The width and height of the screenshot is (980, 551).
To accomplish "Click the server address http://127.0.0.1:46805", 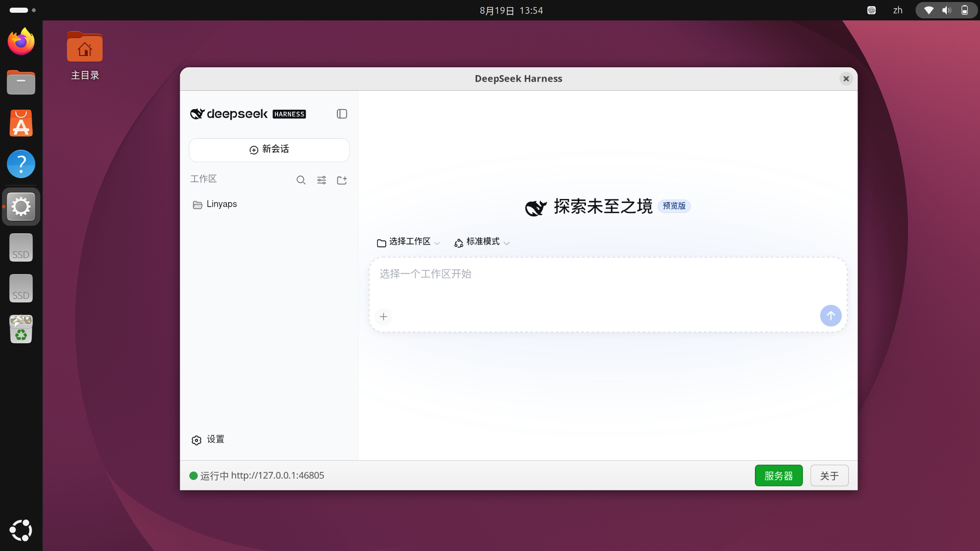I will tap(278, 475).
